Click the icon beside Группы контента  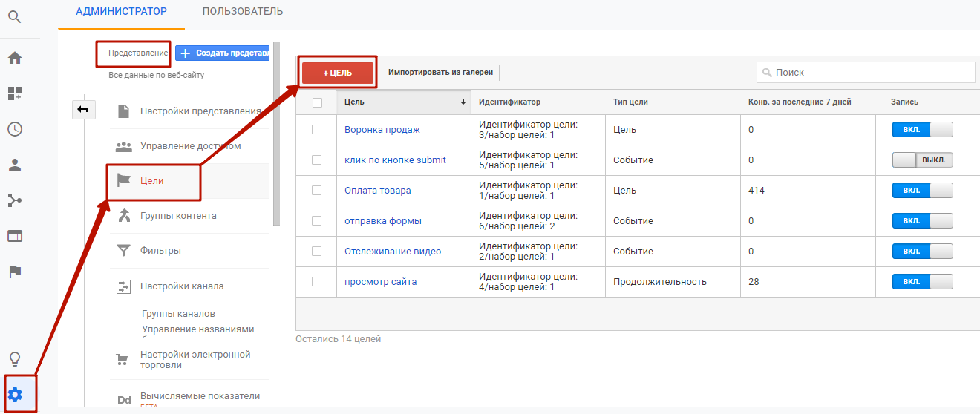pyautogui.click(x=124, y=216)
